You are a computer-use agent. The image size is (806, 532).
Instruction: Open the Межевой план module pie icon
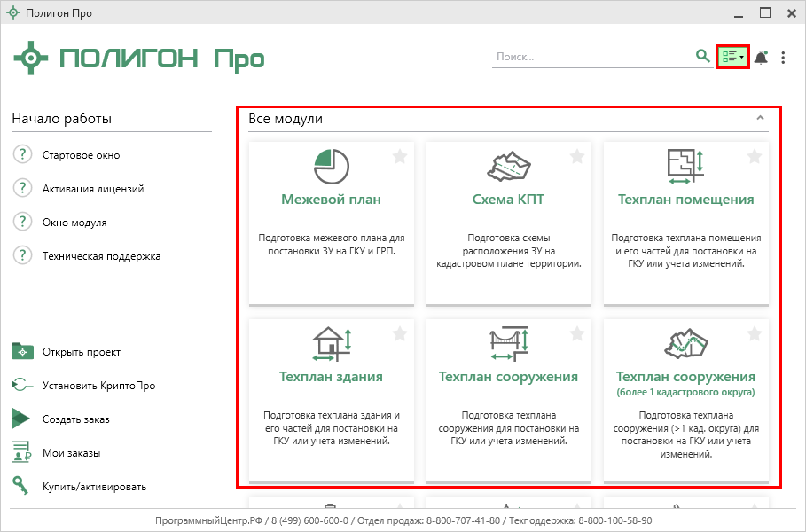coord(331,166)
